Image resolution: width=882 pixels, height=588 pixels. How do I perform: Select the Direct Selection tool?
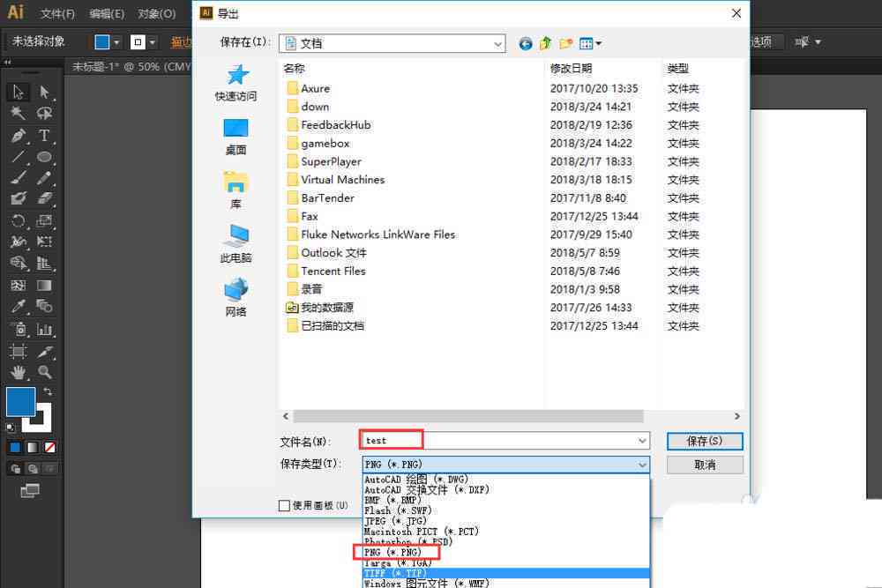pos(44,92)
